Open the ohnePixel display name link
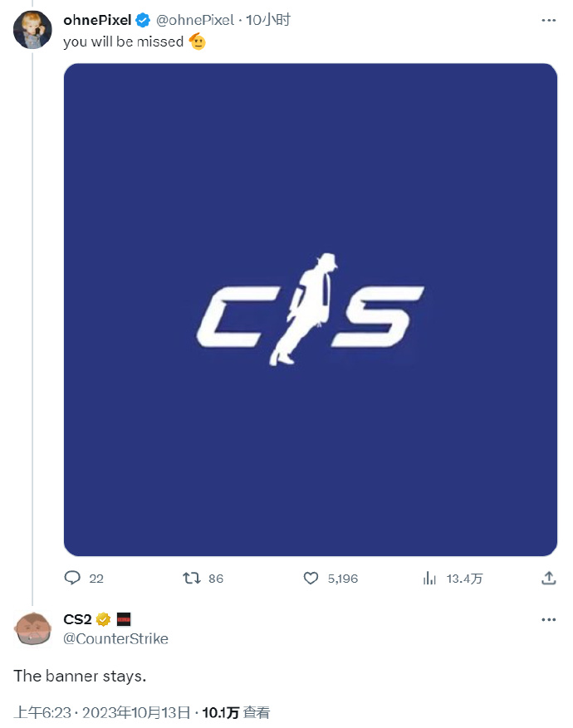Screen dimensions: 573x728 point(96,21)
